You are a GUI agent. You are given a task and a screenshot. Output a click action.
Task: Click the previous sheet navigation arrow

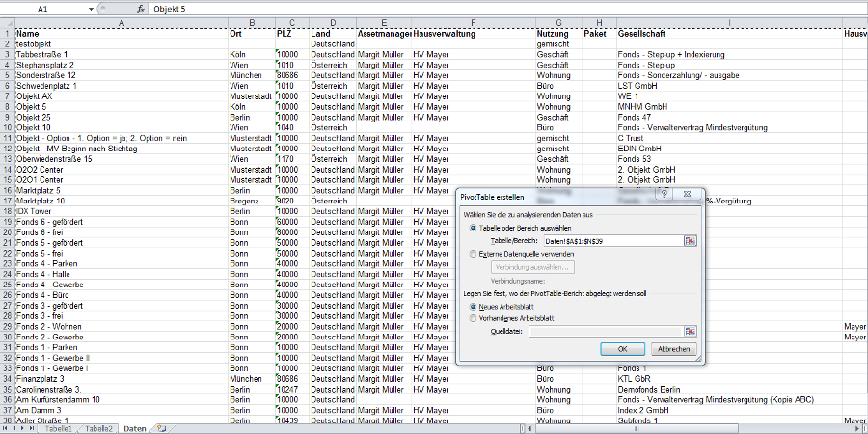pos(15,429)
